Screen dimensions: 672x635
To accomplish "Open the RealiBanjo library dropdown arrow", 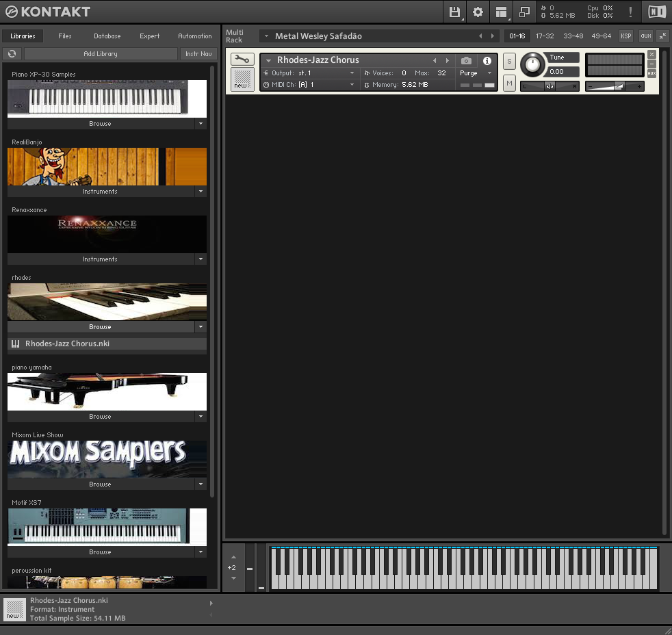I will (201, 191).
